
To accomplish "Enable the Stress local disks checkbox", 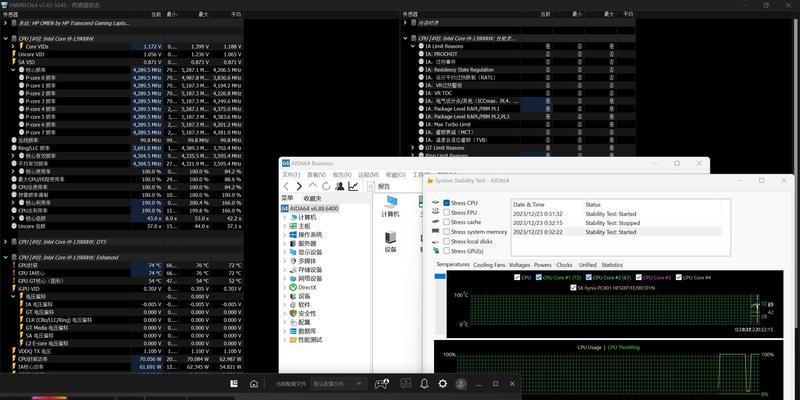I will [x=447, y=241].
